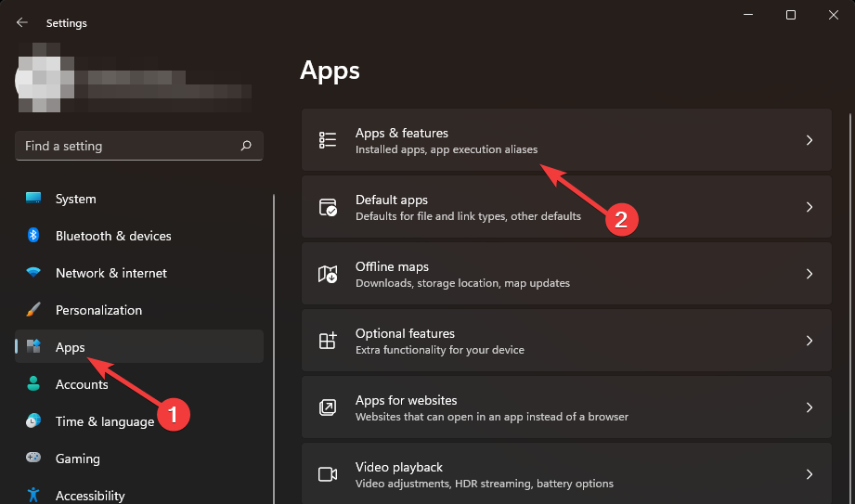Open Optional features via its chevron
Viewport: 855px width, 504px height.
810,341
